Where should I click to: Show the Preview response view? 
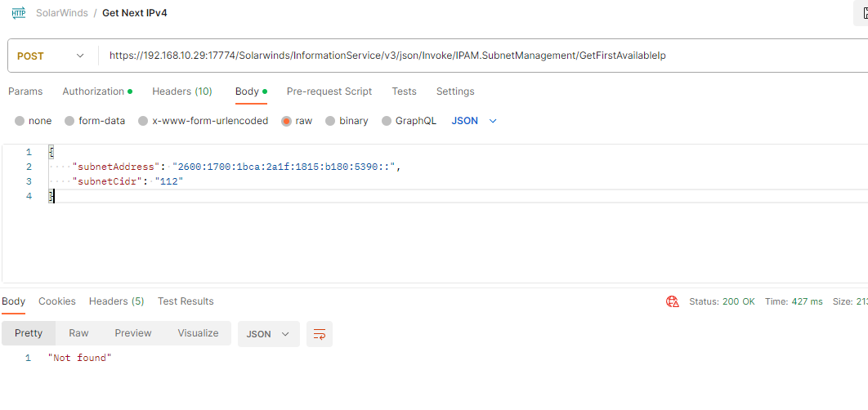point(133,333)
